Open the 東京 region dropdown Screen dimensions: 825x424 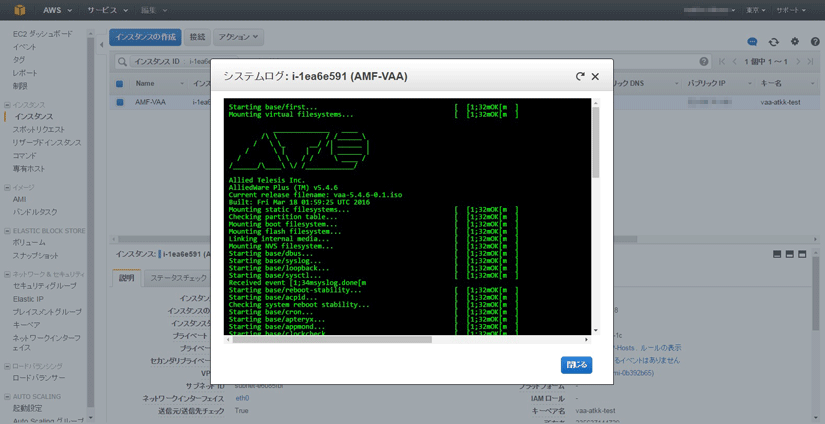(x=755, y=9)
